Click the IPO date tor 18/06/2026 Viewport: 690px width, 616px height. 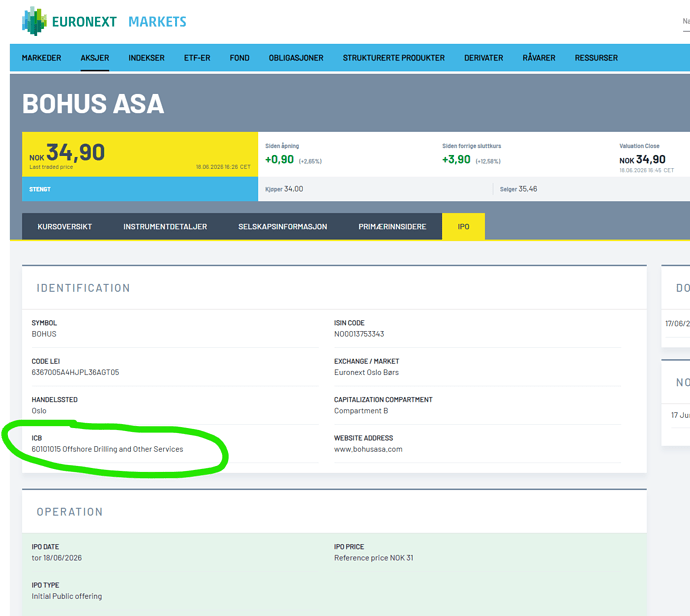pos(57,558)
